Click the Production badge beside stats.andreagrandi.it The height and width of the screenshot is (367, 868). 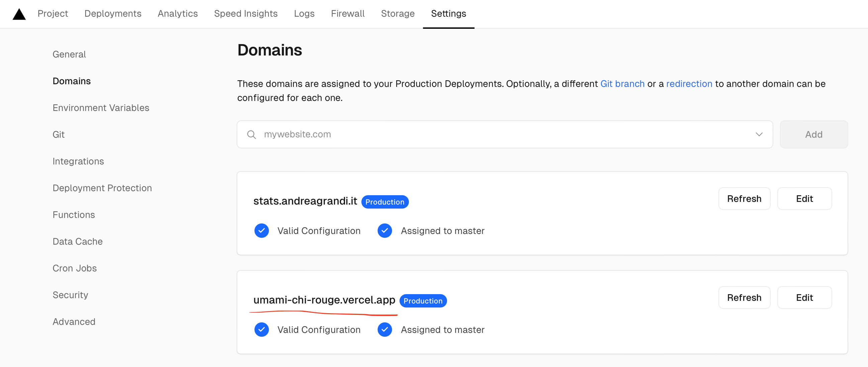[385, 202]
